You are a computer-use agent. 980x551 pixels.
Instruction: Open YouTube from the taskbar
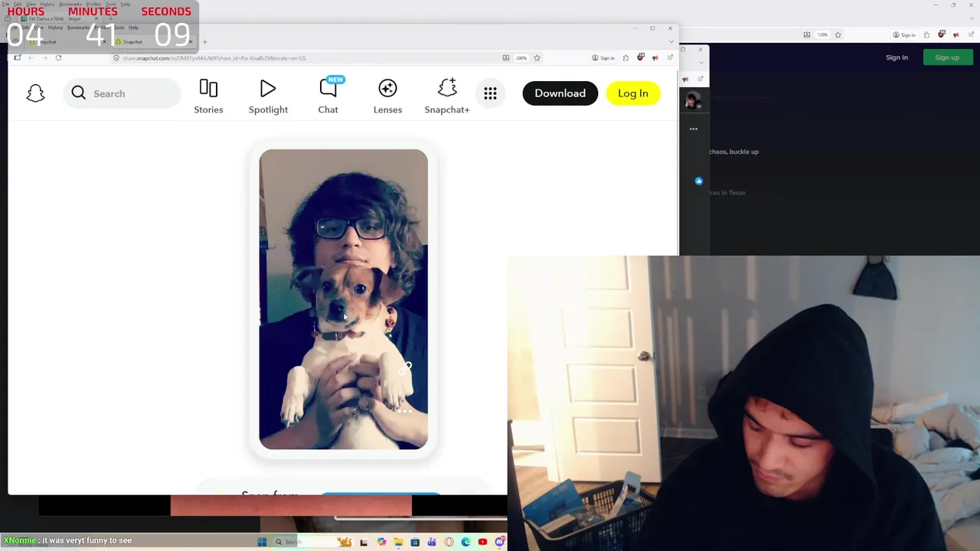[x=482, y=542]
